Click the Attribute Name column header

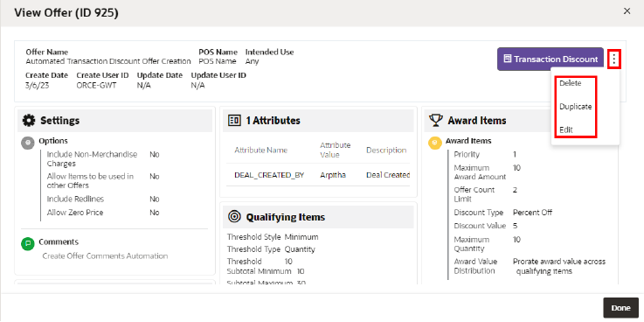click(x=260, y=150)
